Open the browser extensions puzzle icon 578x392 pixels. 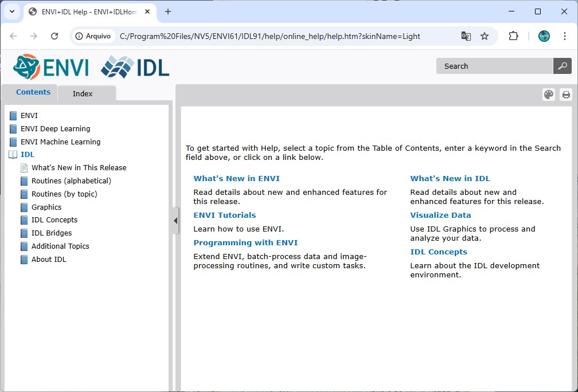click(513, 36)
